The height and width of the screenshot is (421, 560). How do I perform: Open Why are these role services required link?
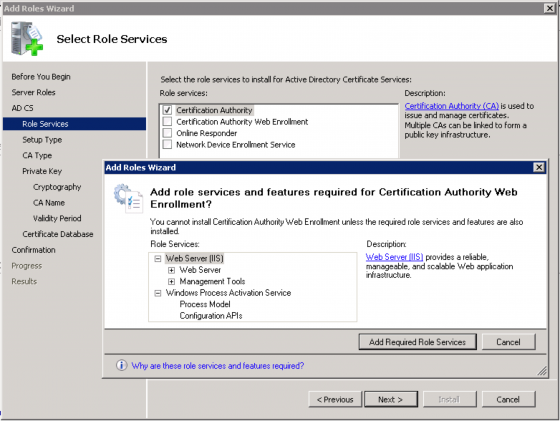(218, 366)
